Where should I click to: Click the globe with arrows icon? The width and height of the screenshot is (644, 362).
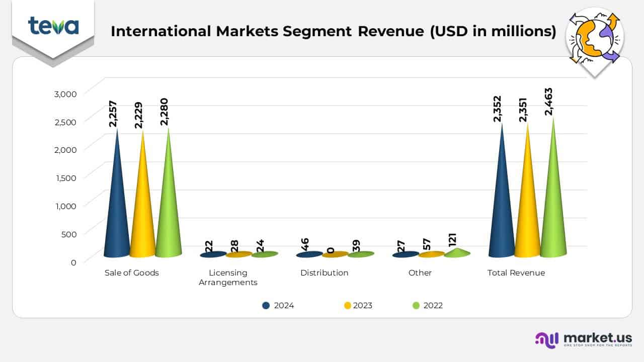tap(595, 40)
